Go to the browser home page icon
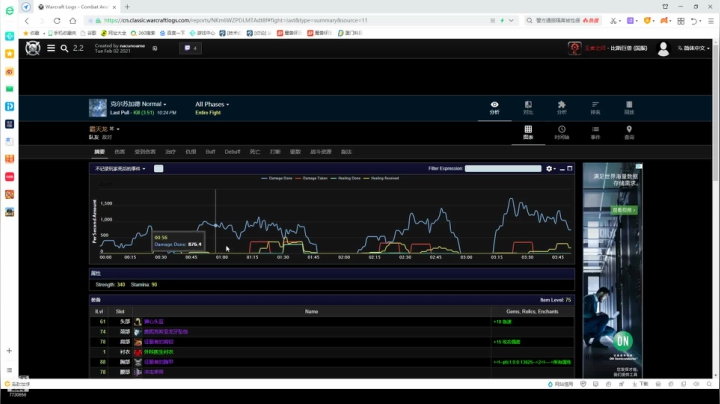The height and width of the screenshot is (404, 720). pos(73,21)
